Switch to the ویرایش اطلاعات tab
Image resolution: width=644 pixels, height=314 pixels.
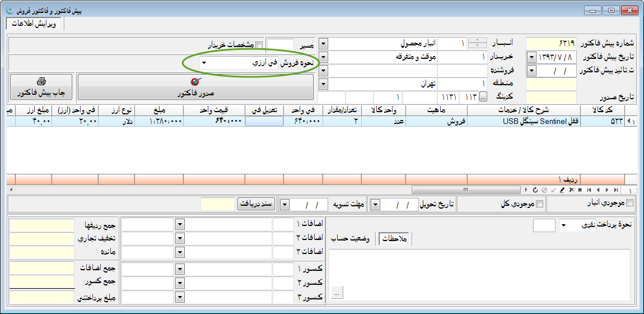click(34, 24)
